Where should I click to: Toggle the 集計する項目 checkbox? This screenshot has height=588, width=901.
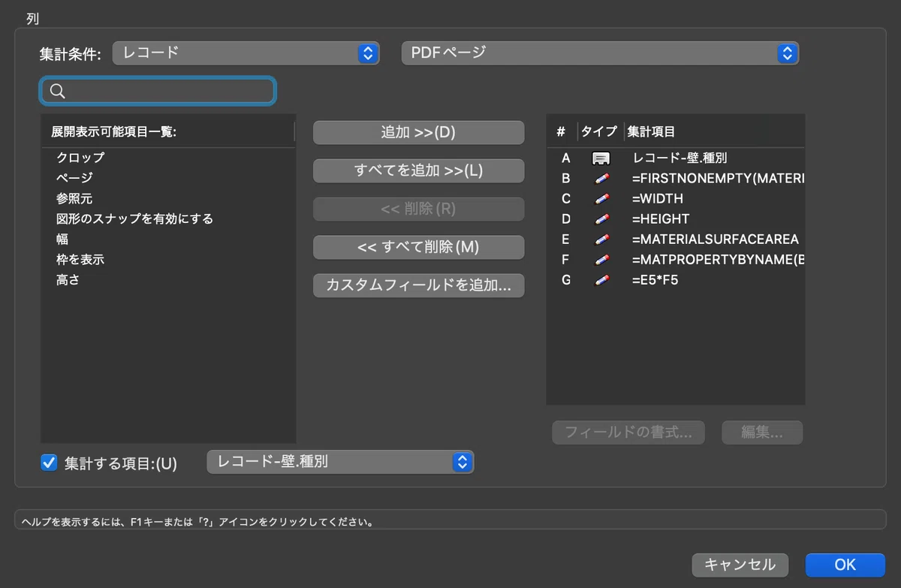[x=49, y=463]
